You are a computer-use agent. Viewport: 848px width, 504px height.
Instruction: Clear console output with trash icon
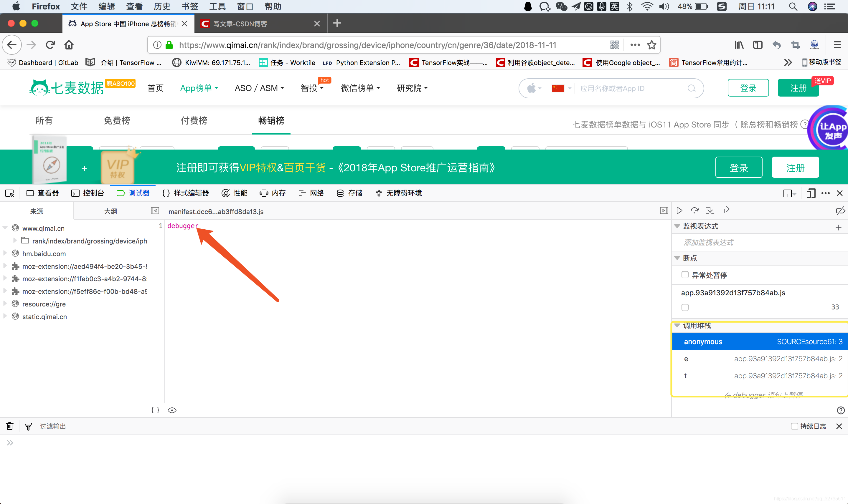10,426
